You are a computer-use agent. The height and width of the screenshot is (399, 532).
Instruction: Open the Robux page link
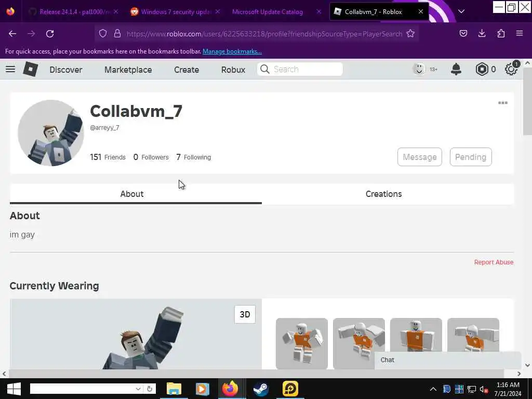(233, 70)
